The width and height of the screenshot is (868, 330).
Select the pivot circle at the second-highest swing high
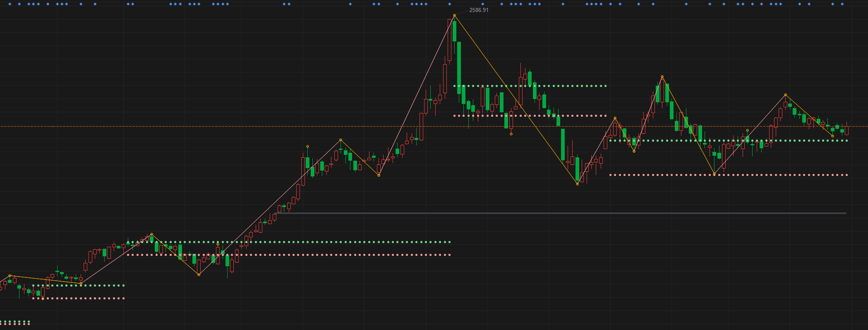(662, 77)
